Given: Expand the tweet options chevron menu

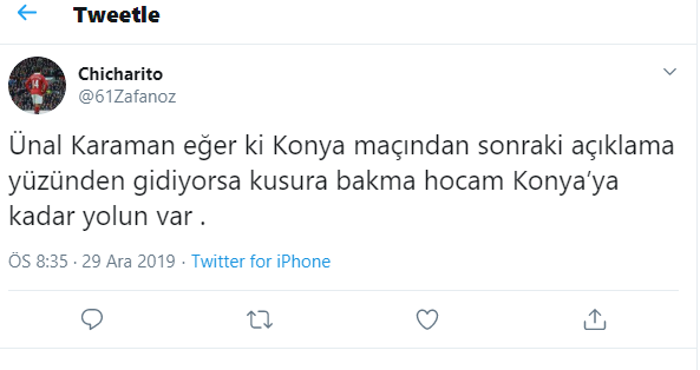Looking at the screenshot, I should [x=670, y=71].
